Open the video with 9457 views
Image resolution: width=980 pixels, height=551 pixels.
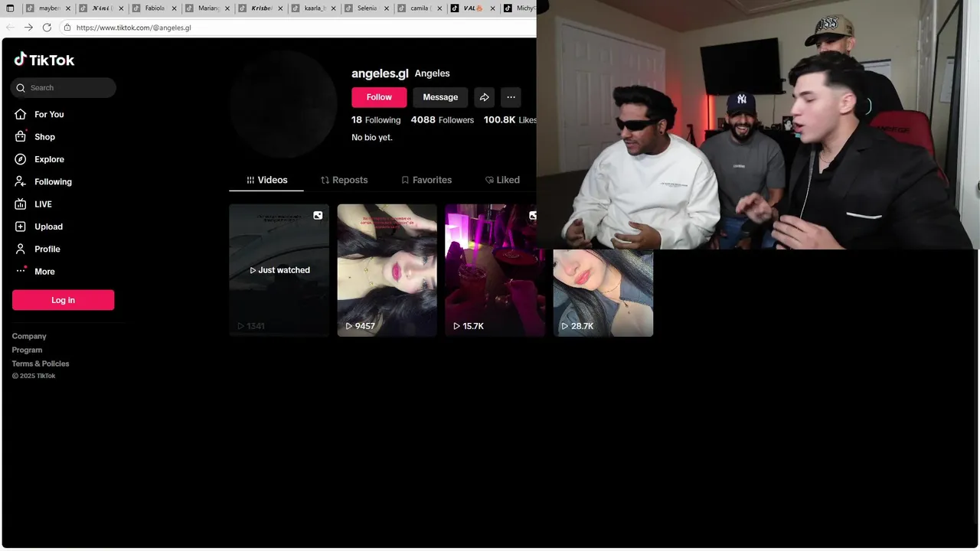pos(387,270)
